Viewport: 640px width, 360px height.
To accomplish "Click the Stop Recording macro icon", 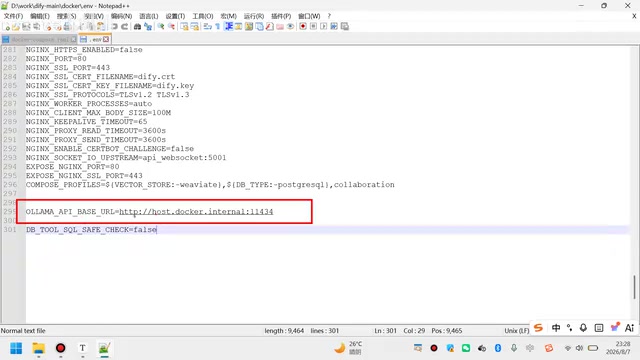I will (x=313, y=27).
